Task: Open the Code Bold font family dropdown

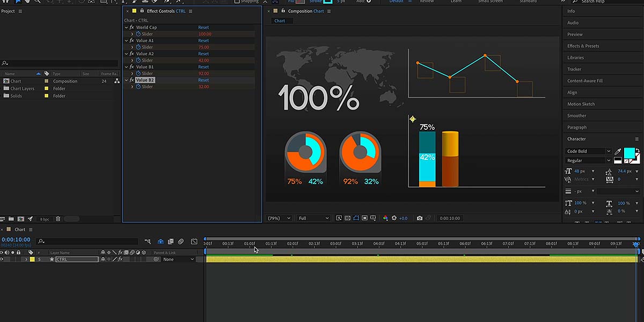Action: (589, 151)
